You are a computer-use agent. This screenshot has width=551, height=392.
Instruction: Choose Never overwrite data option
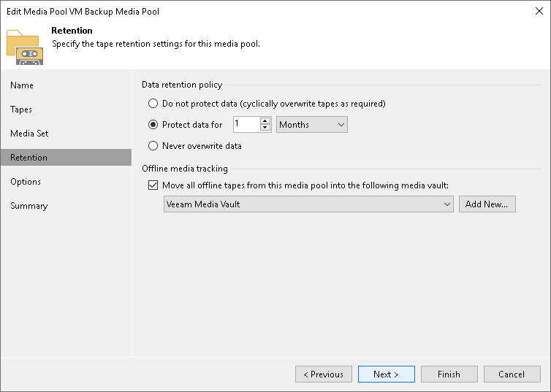[153, 146]
